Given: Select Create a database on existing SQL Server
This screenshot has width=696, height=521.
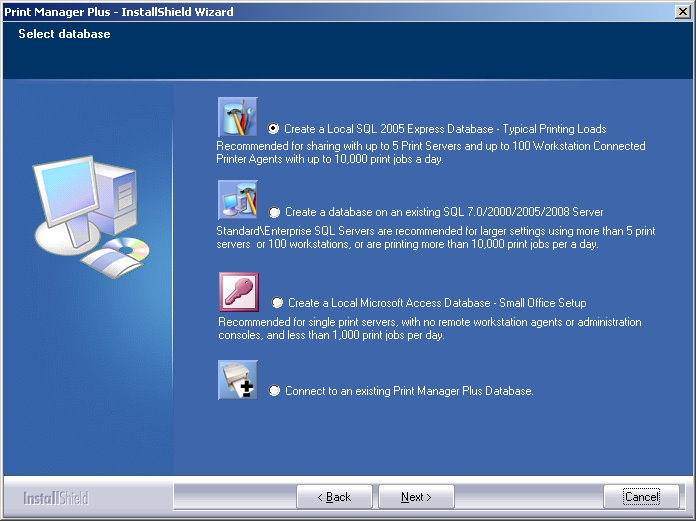Looking at the screenshot, I should 274,212.
